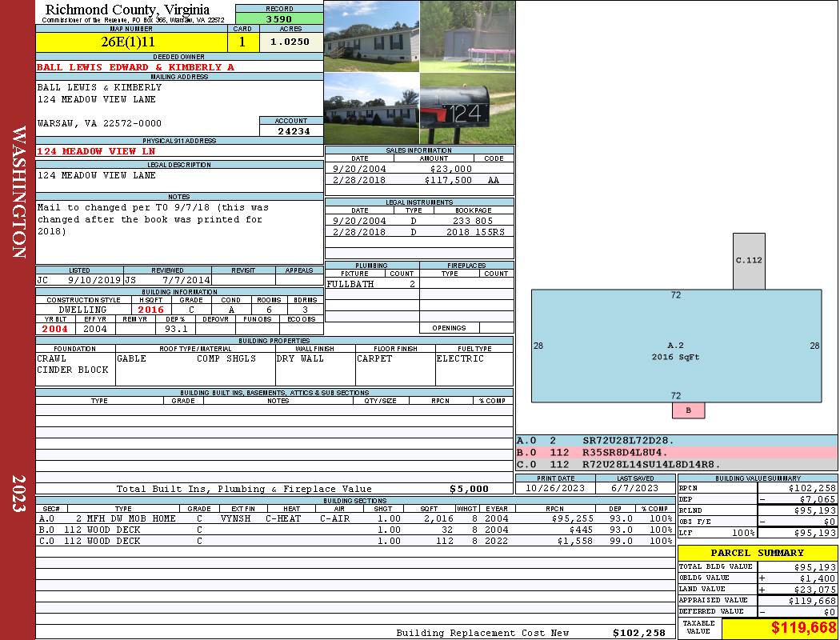Select the OBLDG VALUE $1,400
This screenshot has height=640, width=840.
pos(818,578)
